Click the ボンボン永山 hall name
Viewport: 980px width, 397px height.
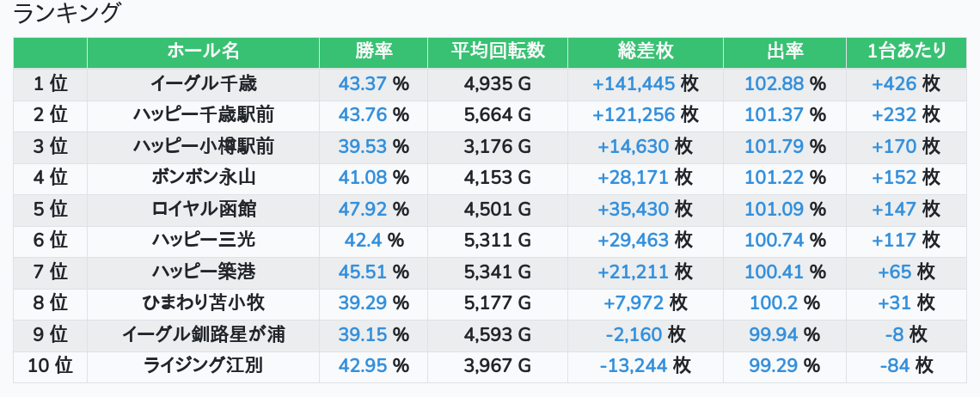click(203, 178)
